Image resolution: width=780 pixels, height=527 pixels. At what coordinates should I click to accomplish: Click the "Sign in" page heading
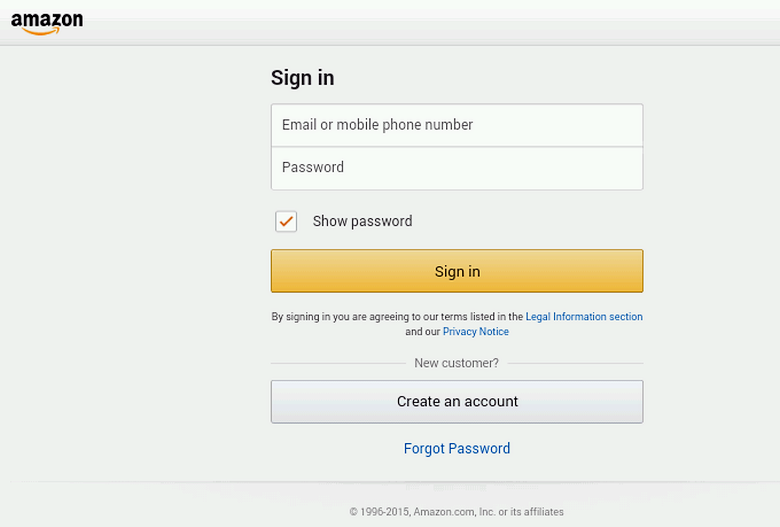(302, 78)
